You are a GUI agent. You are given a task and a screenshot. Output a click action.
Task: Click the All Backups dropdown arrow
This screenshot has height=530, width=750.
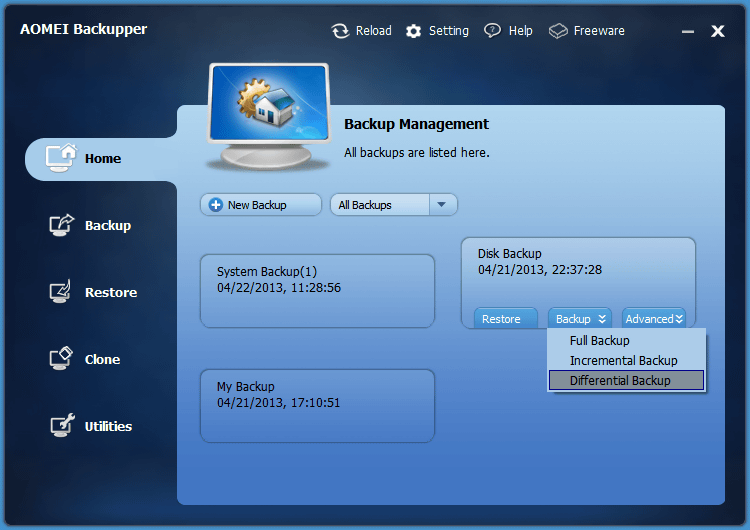(442, 205)
